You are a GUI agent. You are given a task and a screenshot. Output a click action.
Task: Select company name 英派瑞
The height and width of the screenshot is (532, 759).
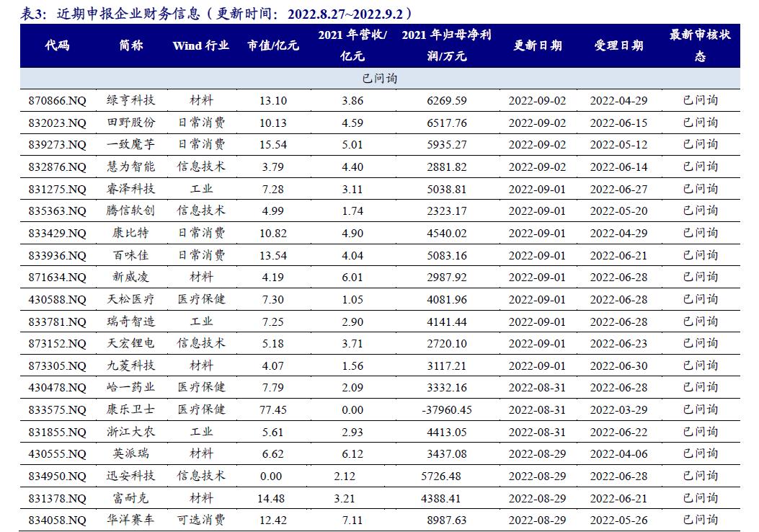point(130,453)
